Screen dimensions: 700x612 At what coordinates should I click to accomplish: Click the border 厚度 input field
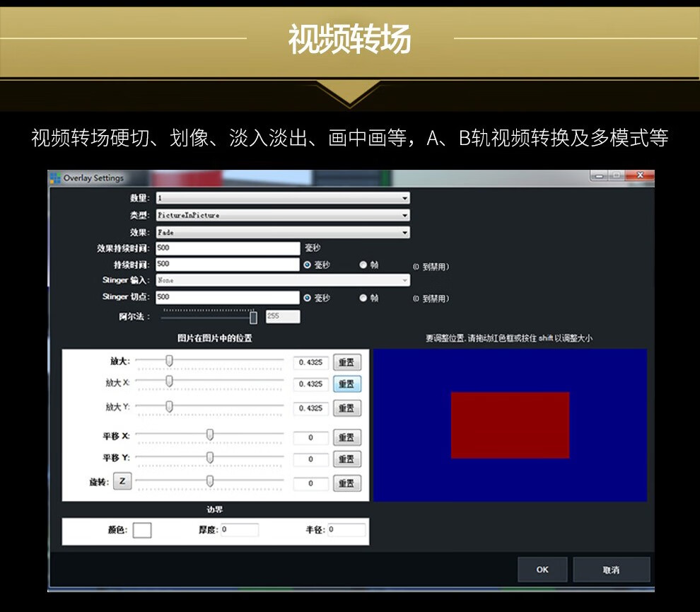point(239,530)
